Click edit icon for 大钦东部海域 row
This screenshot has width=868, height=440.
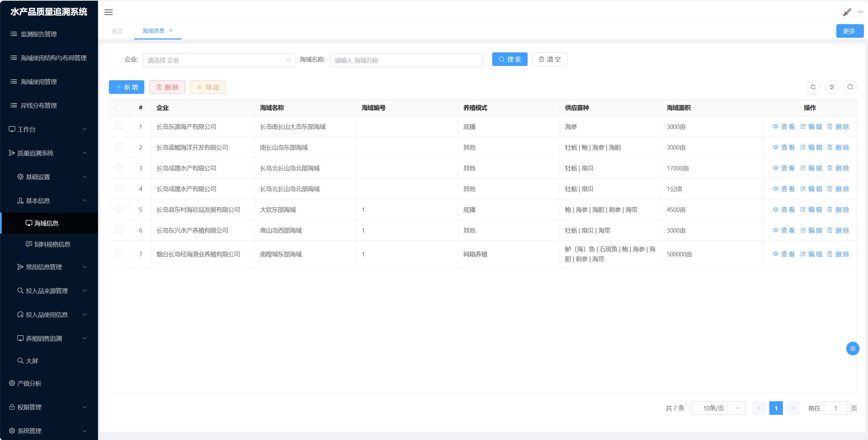pyautogui.click(x=803, y=209)
